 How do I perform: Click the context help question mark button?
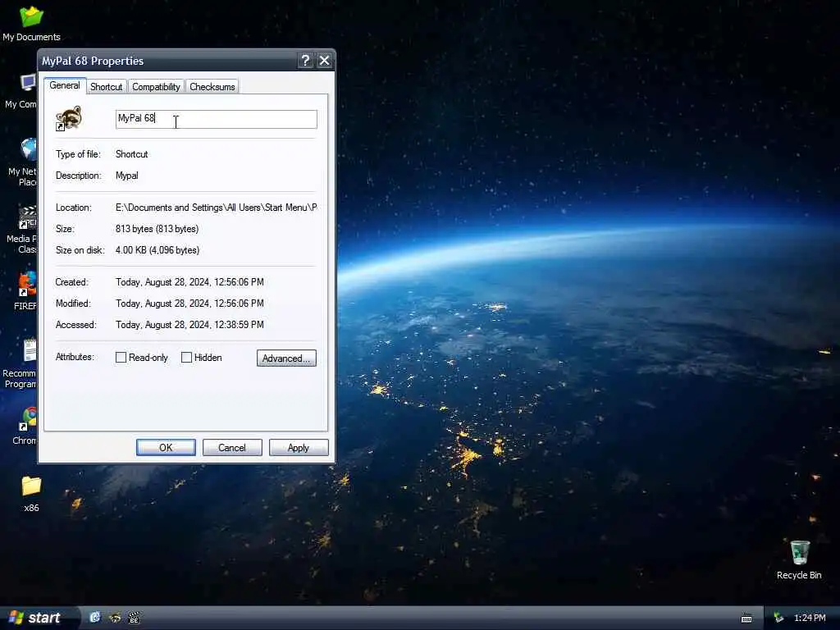click(x=305, y=61)
